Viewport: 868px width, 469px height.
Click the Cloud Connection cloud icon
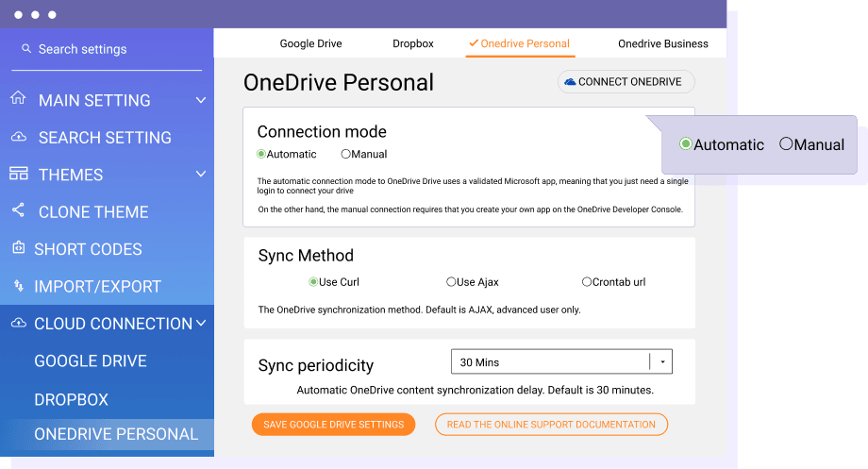(18, 323)
